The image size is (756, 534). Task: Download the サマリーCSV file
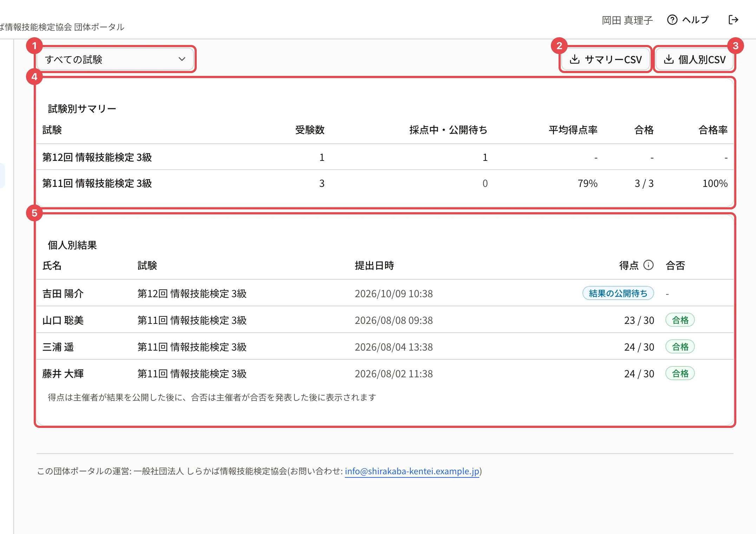point(606,59)
